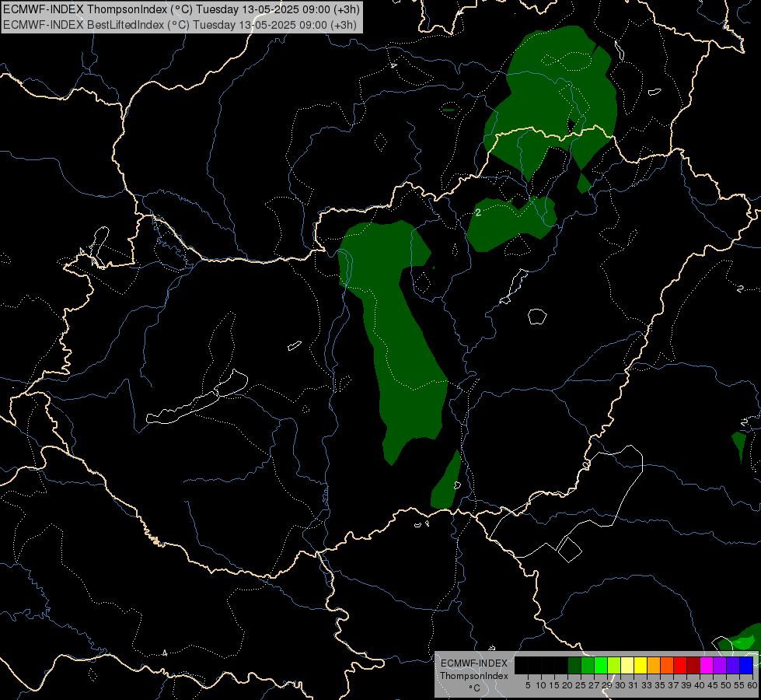Click the legend value label 45

[713, 685]
